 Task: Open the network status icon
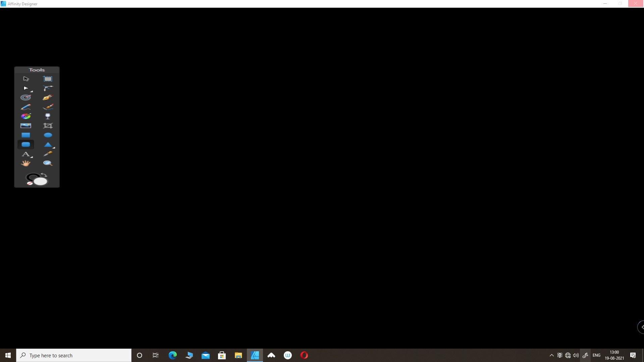(568, 355)
